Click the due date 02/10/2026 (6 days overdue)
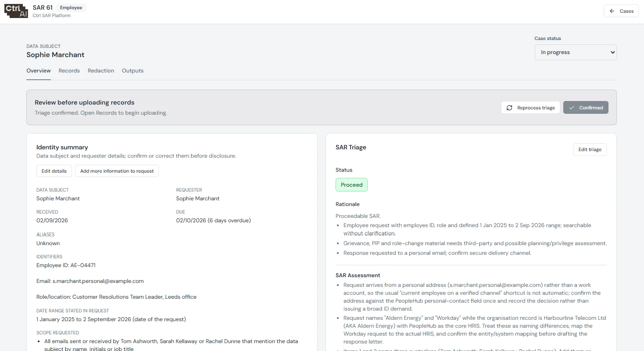 (213, 221)
